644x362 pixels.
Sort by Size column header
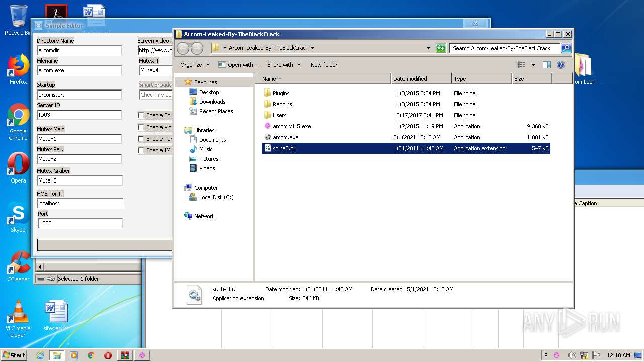click(x=532, y=79)
